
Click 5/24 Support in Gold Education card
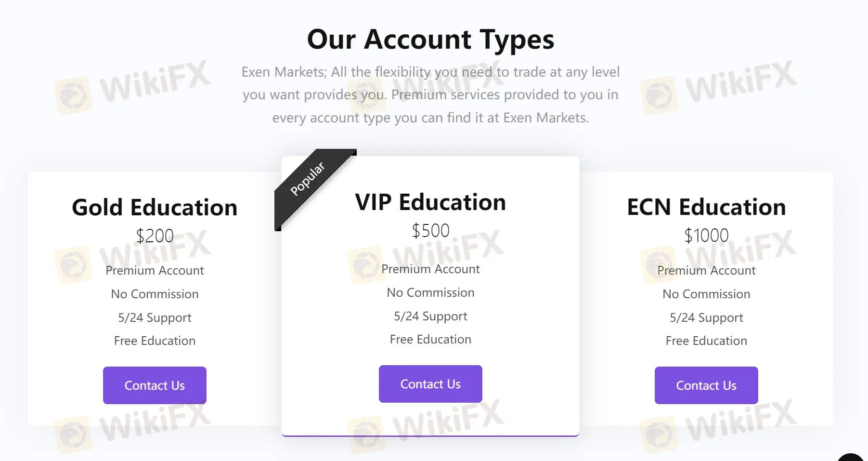(155, 317)
